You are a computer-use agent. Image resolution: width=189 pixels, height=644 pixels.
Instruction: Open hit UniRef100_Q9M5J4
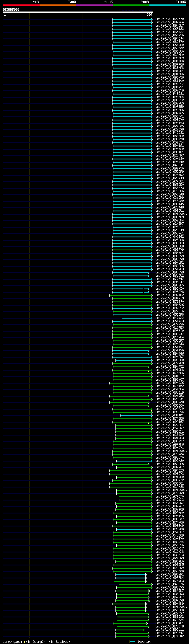tap(170, 39)
